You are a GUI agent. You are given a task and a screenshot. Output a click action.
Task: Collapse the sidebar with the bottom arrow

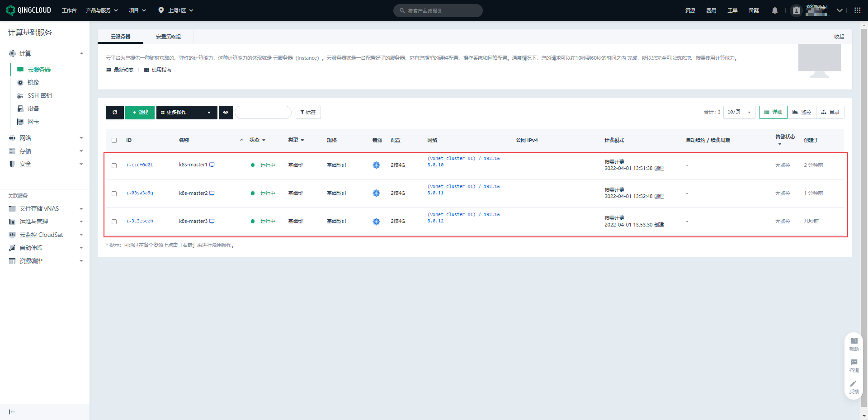point(12,412)
